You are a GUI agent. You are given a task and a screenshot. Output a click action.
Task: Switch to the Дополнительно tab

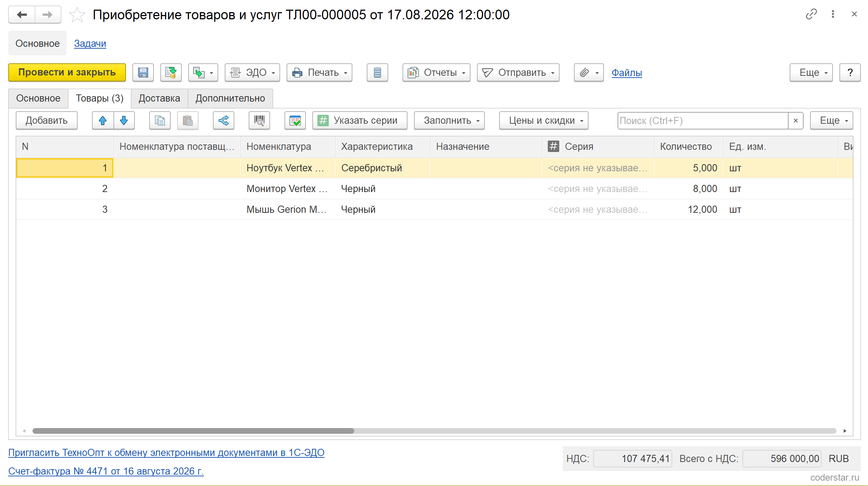pos(230,98)
